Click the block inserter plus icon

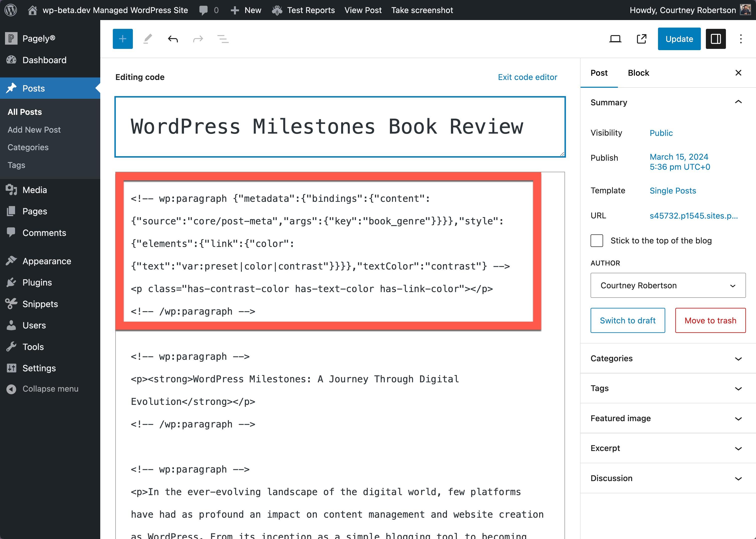coord(123,39)
